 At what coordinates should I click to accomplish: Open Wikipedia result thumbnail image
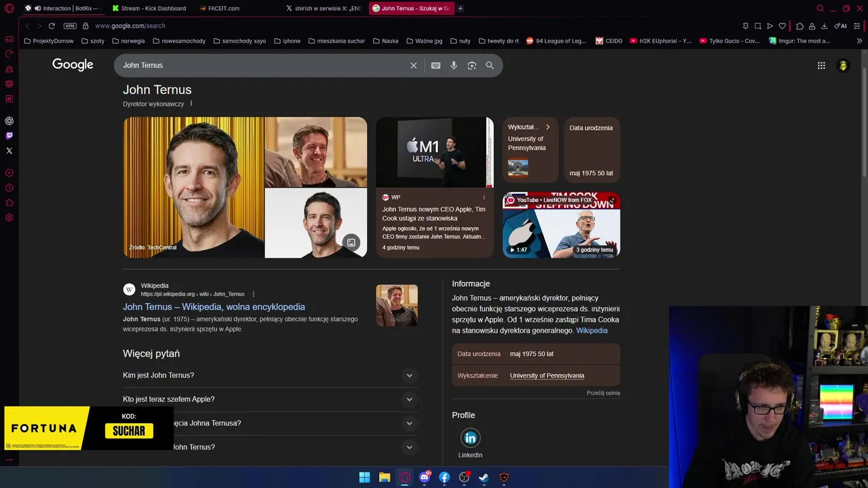397,306
